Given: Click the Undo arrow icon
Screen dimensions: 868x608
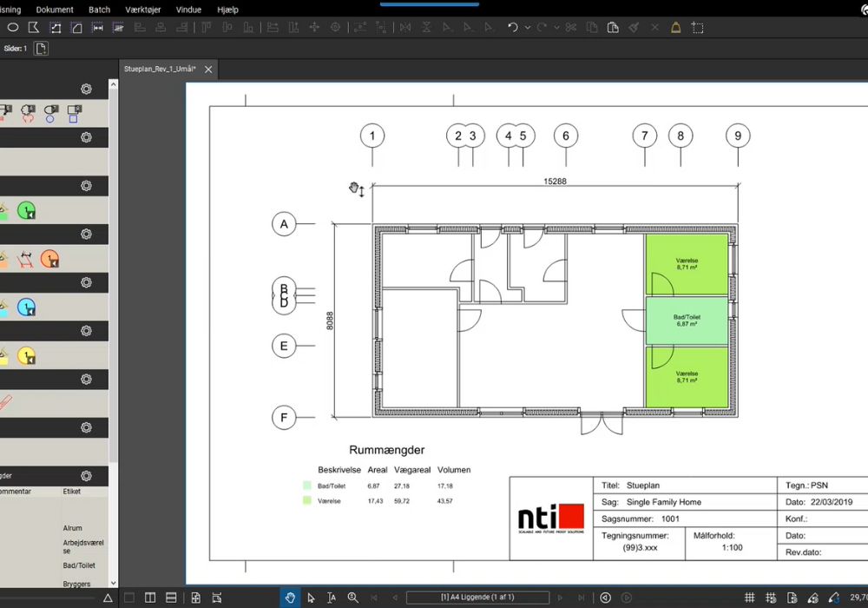Looking at the screenshot, I should [512, 28].
